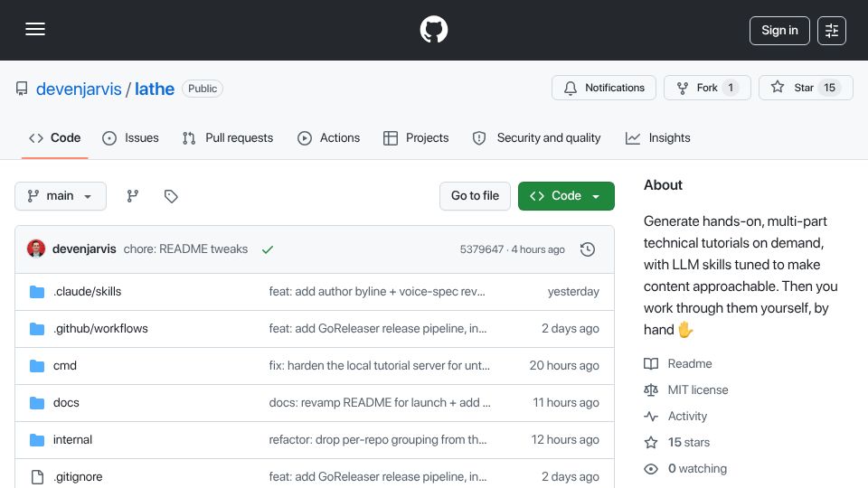Viewport: 868px width, 488px height.
Task: Click the Activity pulse icon
Action: pyautogui.click(x=651, y=416)
